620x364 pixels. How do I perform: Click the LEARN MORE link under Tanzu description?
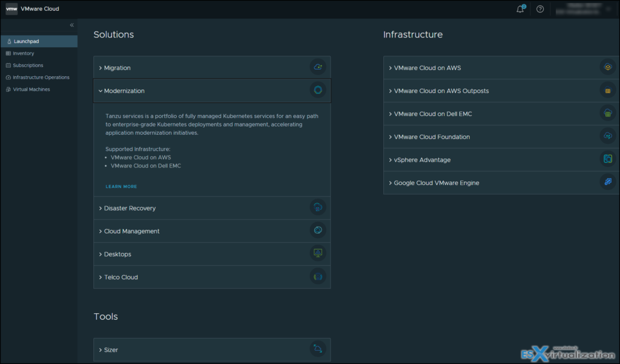pyautogui.click(x=121, y=186)
